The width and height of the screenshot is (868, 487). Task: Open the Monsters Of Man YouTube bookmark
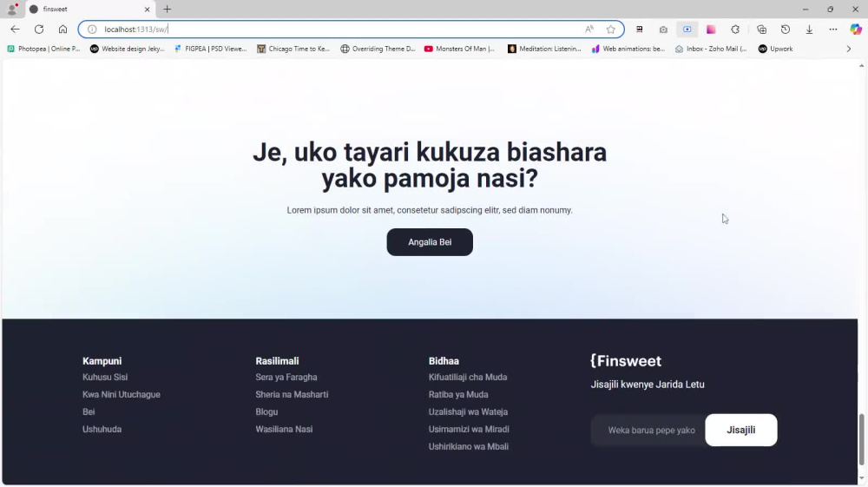click(459, 49)
